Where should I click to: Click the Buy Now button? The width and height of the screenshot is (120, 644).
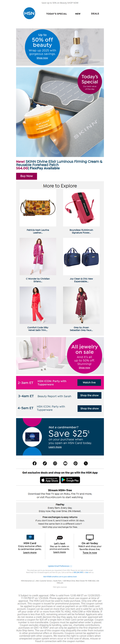click(x=26, y=176)
